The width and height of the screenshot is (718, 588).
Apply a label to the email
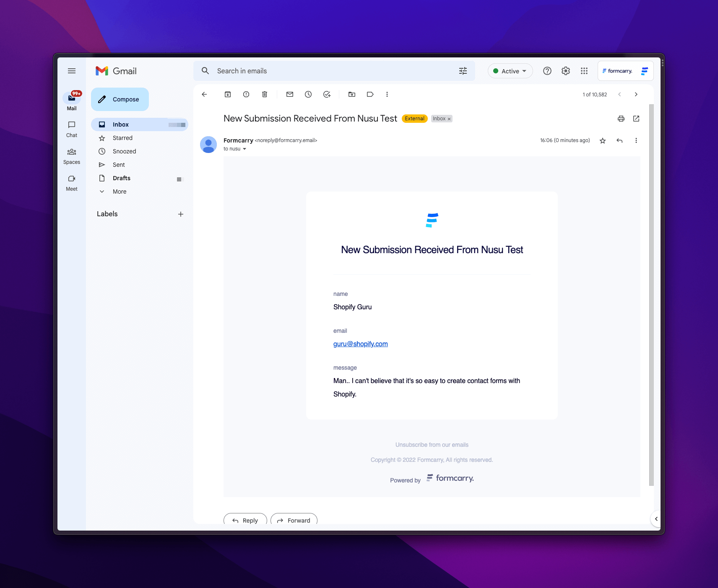click(370, 94)
